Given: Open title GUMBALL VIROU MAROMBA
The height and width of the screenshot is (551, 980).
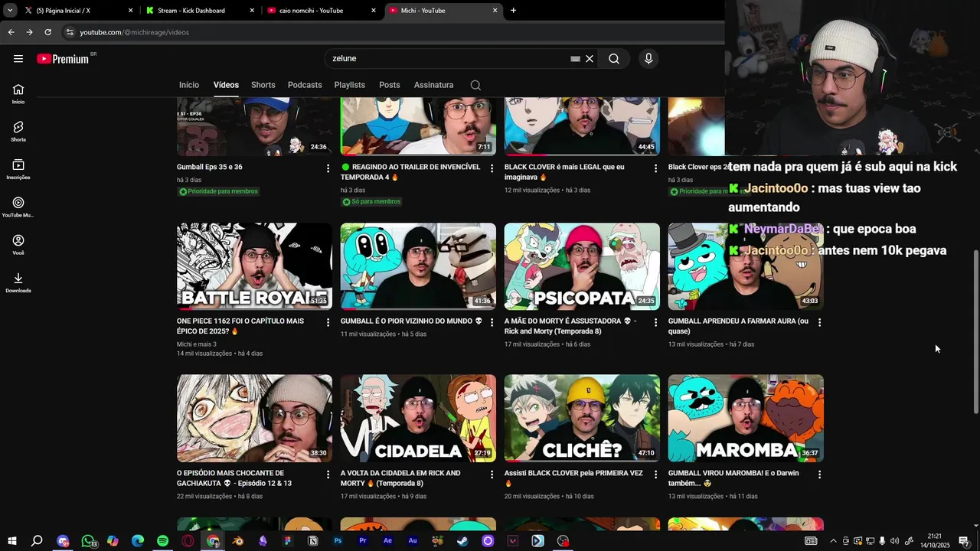Looking at the screenshot, I should pyautogui.click(x=733, y=478).
